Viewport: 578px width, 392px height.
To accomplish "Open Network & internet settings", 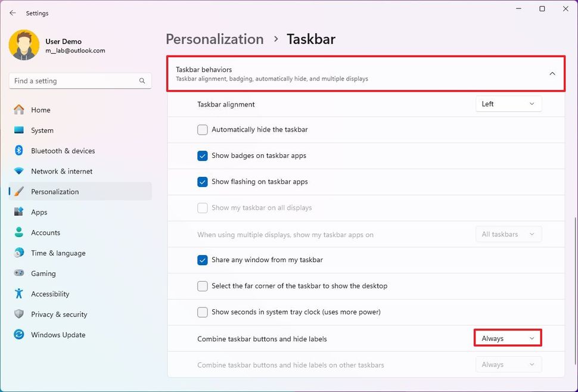I will point(61,171).
